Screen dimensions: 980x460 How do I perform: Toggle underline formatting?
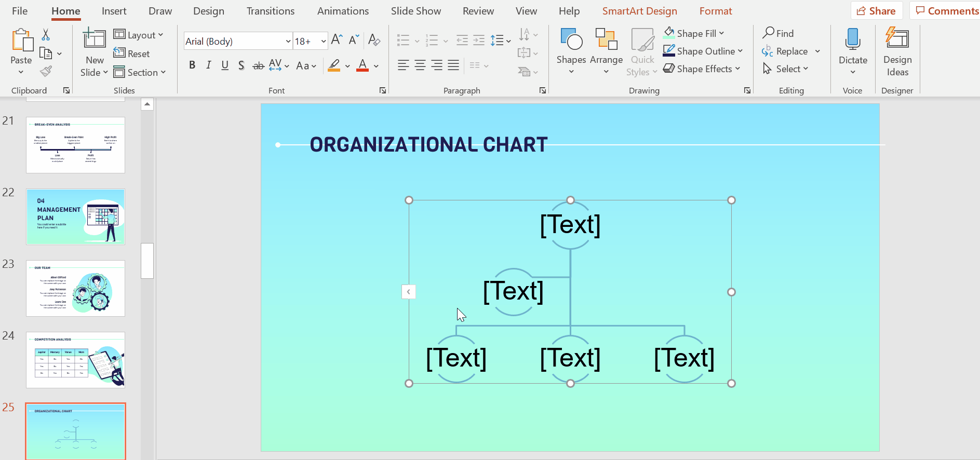coord(225,65)
